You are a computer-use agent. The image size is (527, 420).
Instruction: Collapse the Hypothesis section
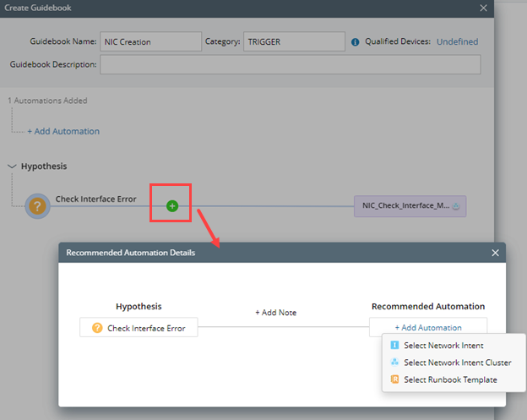click(11, 166)
